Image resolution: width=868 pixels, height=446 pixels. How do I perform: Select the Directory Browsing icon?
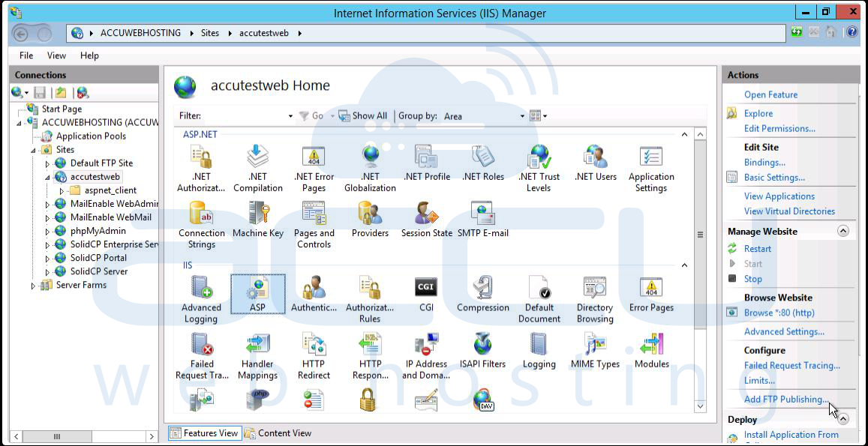pos(595,299)
